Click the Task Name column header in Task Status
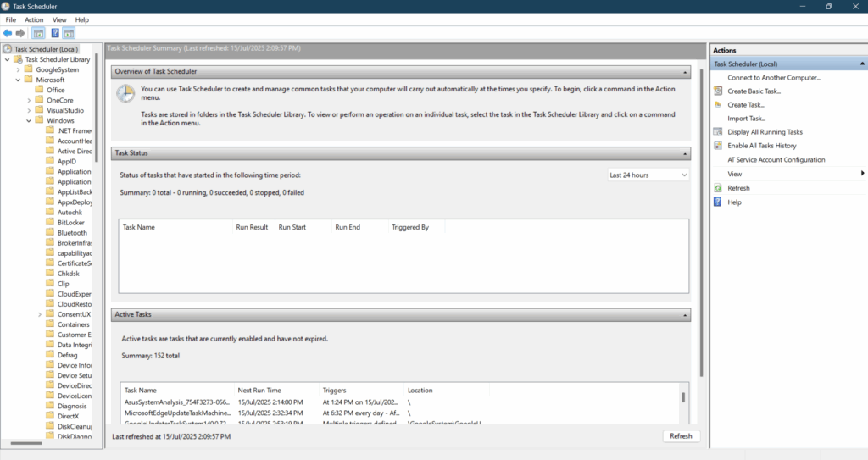The image size is (868, 460). pyautogui.click(x=175, y=227)
